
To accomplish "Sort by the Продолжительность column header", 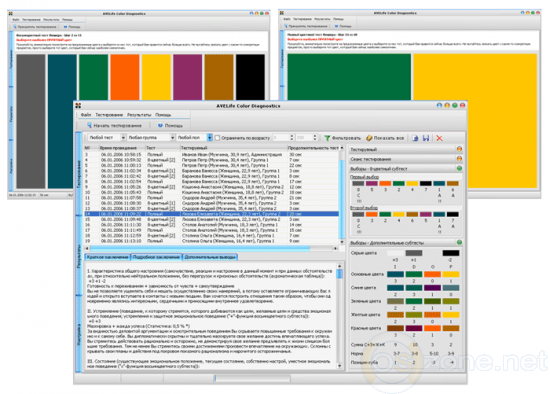I will pyautogui.click(x=313, y=148).
